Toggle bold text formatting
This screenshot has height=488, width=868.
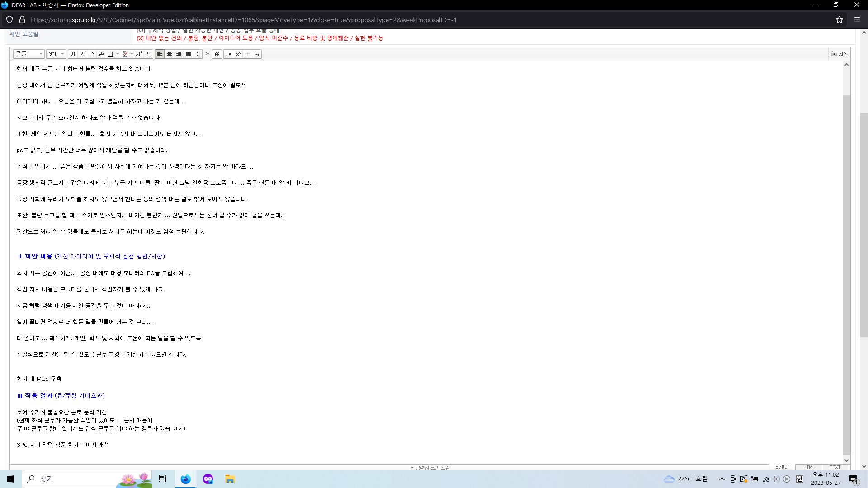73,54
